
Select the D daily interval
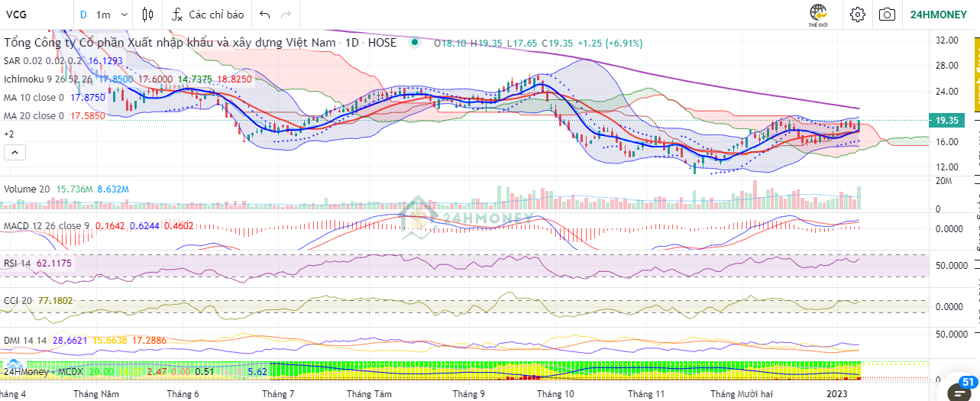pos(83,15)
